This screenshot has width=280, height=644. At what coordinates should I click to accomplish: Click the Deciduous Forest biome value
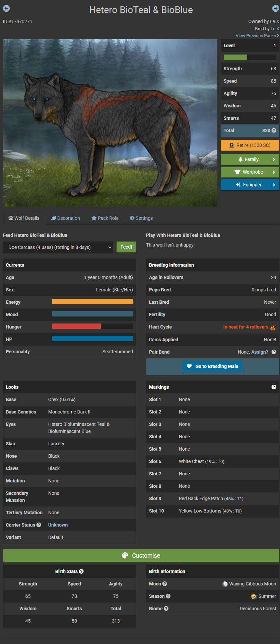[x=258, y=609]
